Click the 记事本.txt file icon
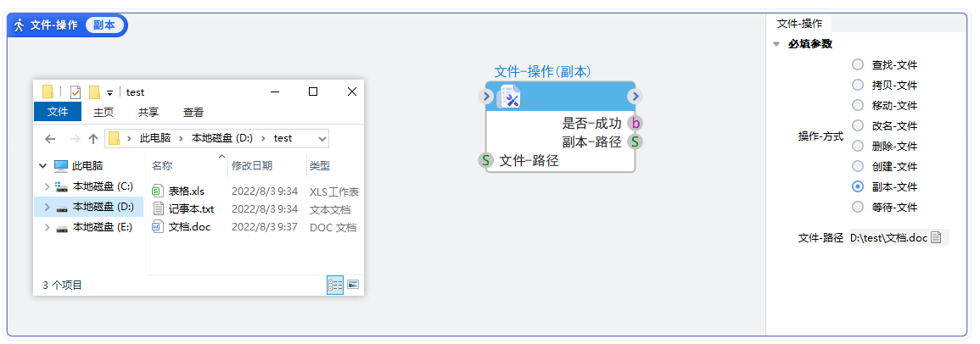This screenshot has height=344, width=980. pos(158,208)
